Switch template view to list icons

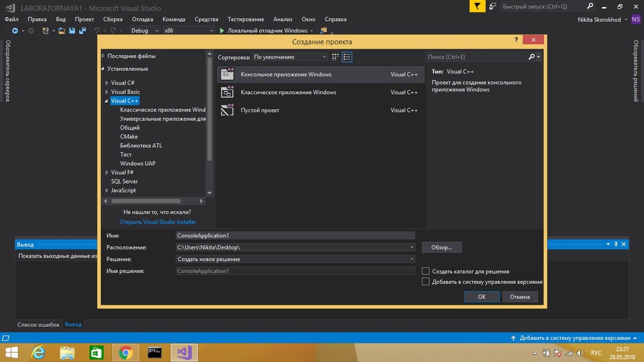coord(347,56)
